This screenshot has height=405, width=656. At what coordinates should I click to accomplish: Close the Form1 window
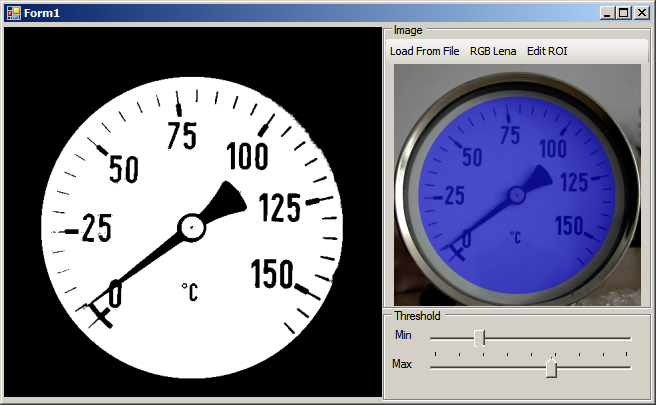coord(641,12)
